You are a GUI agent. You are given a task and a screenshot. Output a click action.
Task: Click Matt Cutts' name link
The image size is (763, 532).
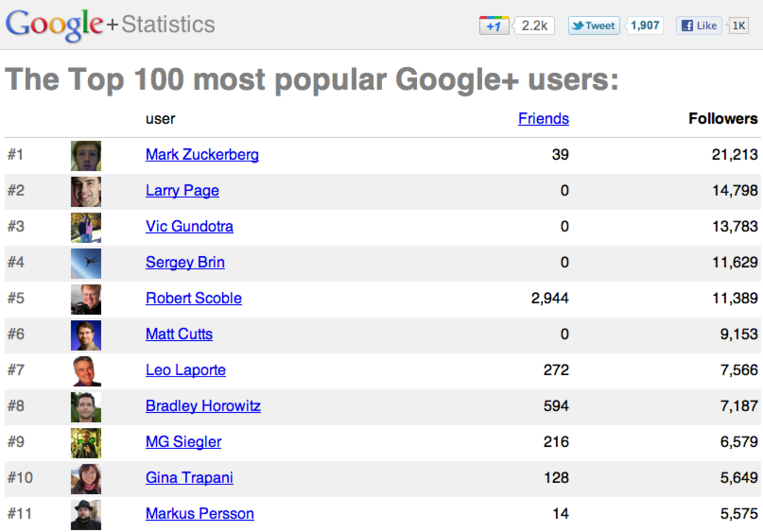[x=179, y=334]
